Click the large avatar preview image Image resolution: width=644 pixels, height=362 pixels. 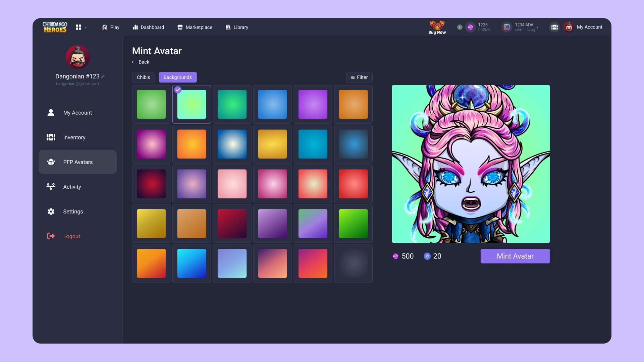pos(471,164)
